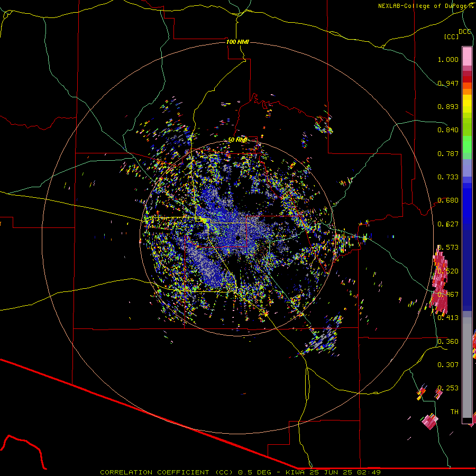Viewport: 476px width, 476px height.
Task: Pick the lavender segment of the color bar
Action: click(x=467, y=168)
